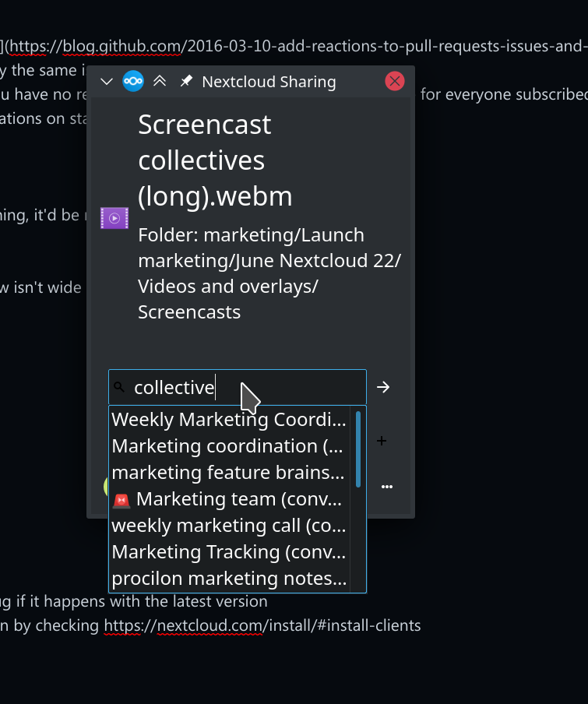Screen dimensions: 588x704
Task: Open nextcloud.com install-clients link
Action: (x=262, y=625)
